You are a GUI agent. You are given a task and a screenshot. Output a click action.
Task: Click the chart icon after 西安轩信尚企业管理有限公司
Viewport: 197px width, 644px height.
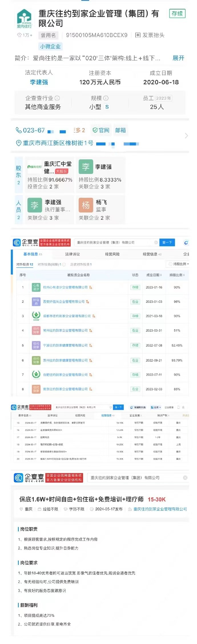tap(87, 302)
